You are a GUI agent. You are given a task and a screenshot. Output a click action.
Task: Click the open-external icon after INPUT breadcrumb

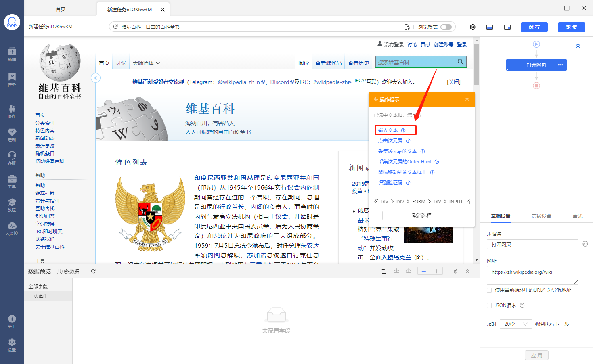[x=467, y=201]
